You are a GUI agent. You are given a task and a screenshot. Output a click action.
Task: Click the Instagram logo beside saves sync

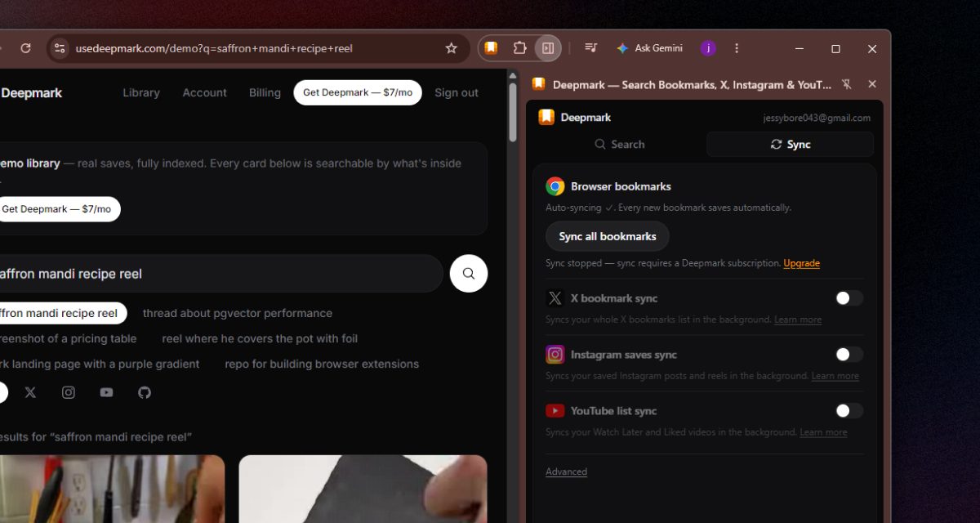[555, 355]
